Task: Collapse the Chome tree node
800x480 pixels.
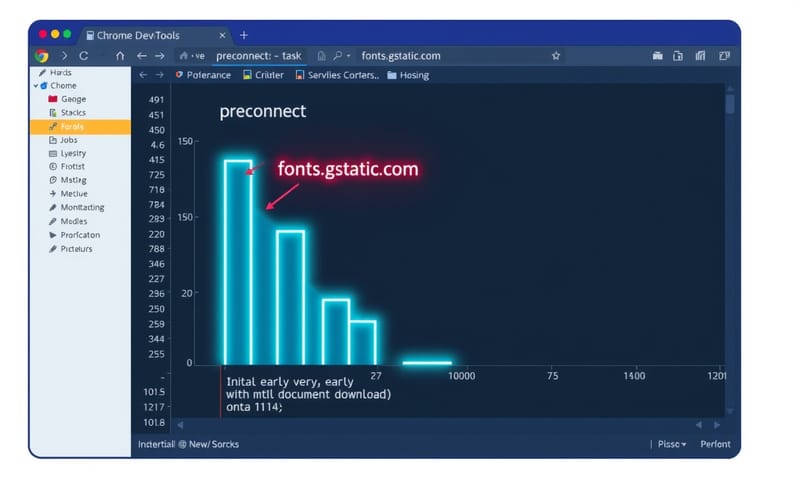Action: point(36,86)
